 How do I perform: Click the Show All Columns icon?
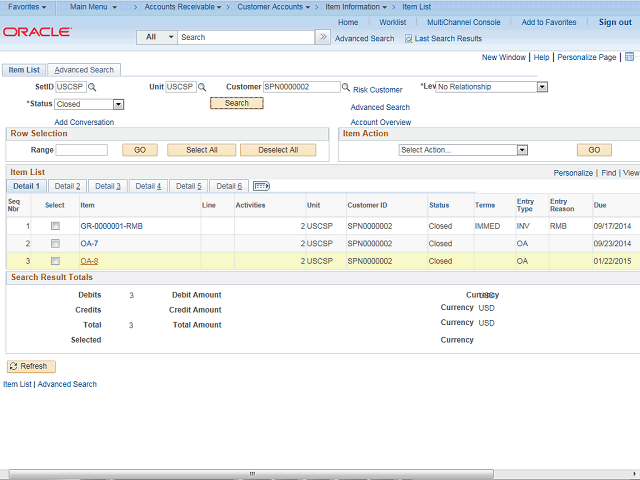pyautogui.click(x=262, y=186)
